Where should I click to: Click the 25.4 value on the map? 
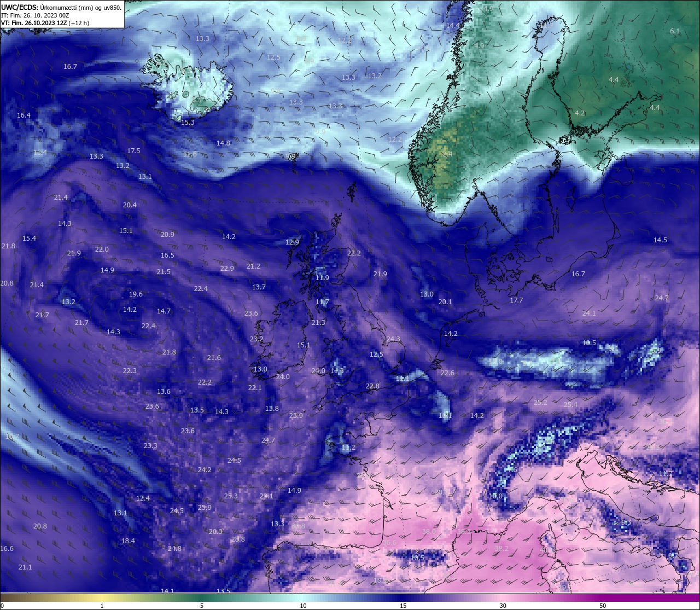click(570, 405)
